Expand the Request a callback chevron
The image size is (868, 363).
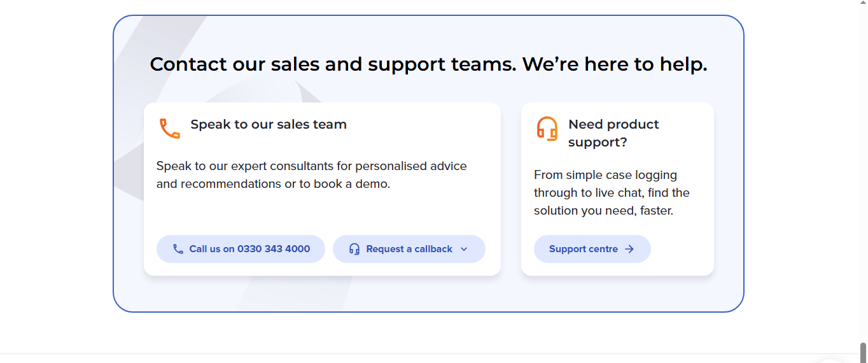point(464,249)
